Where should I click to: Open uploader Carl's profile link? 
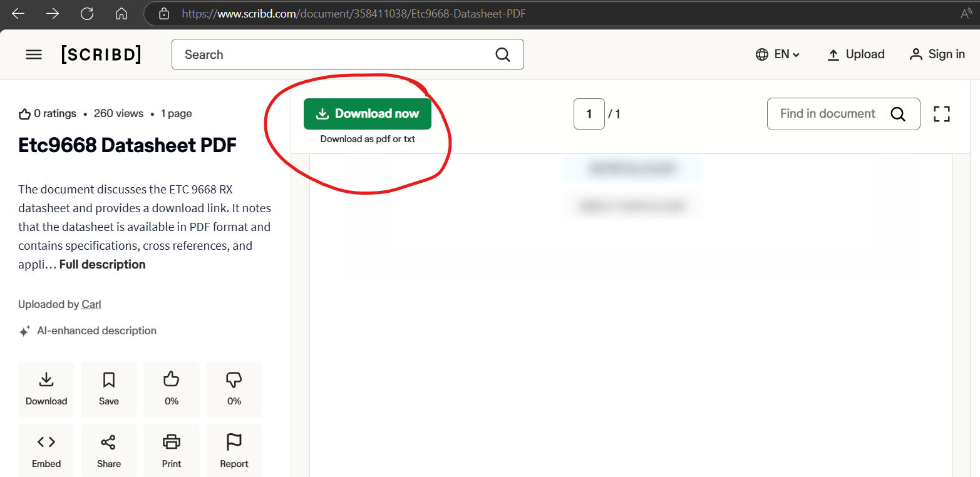pos(91,304)
